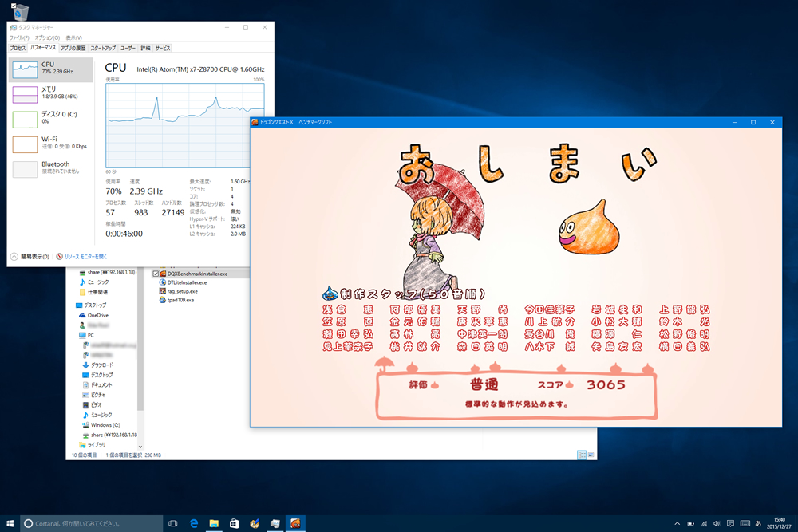The image size is (798, 532).
Task: Open ファイル(F) menu in Task Manager
Action: click(19, 37)
